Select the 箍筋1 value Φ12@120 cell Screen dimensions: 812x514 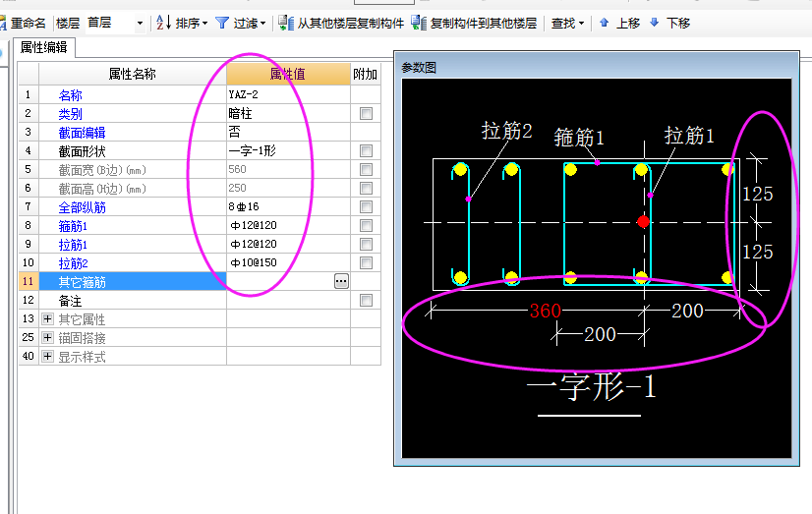(x=288, y=225)
